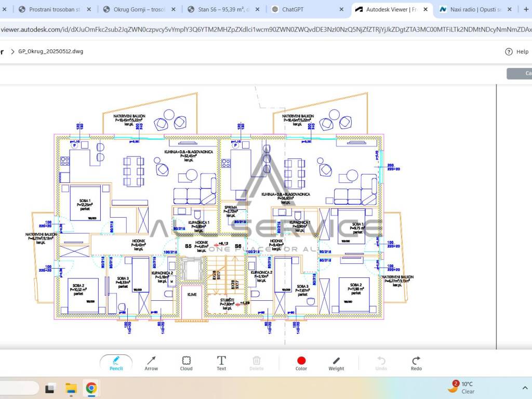Click the GP_Okrug_20250512.dwg file name
The width and height of the screenshot is (532, 399).
pos(50,51)
